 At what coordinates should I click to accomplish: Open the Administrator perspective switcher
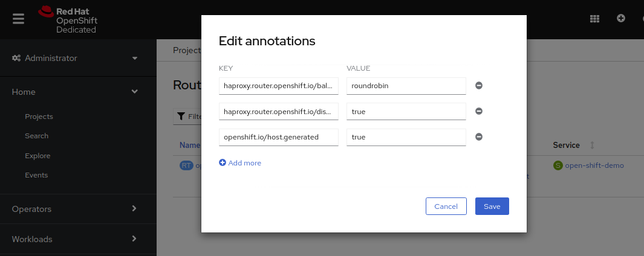pyautogui.click(x=78, y=58)
